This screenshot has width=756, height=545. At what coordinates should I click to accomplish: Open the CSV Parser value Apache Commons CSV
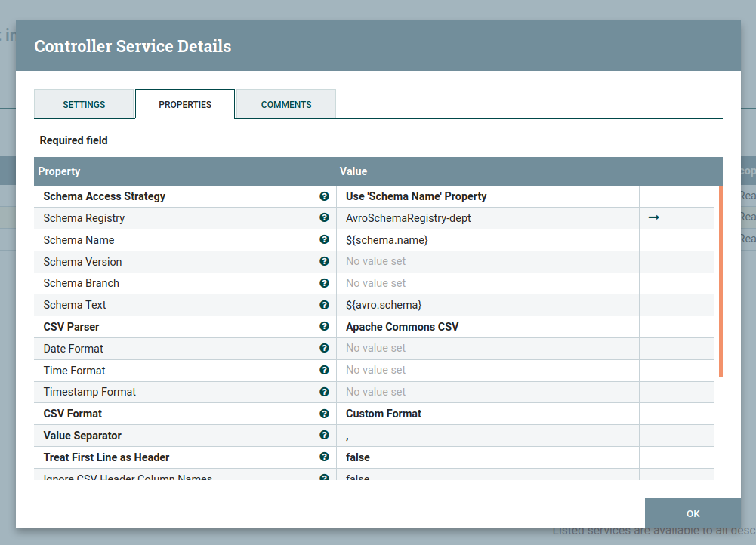coord(402,327)
